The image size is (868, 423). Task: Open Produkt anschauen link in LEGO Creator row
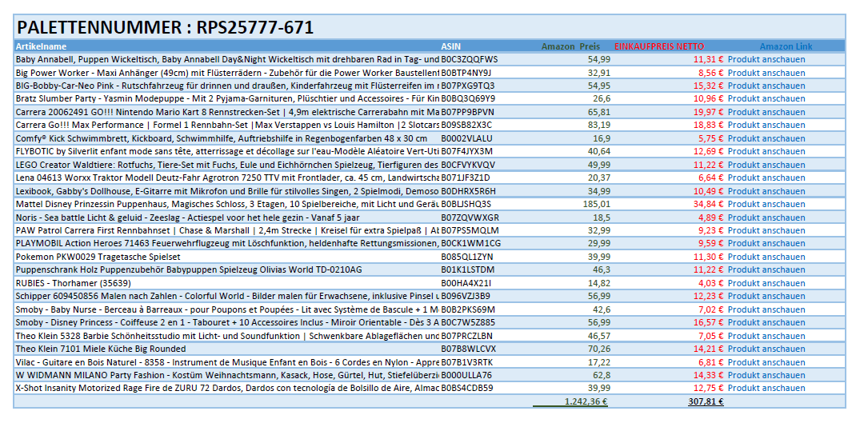pyautogui.click(x=766, y=165)
